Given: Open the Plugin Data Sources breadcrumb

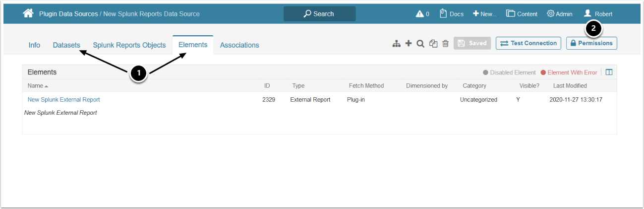Looking at the screenshot, I should [x=68, y=14].
